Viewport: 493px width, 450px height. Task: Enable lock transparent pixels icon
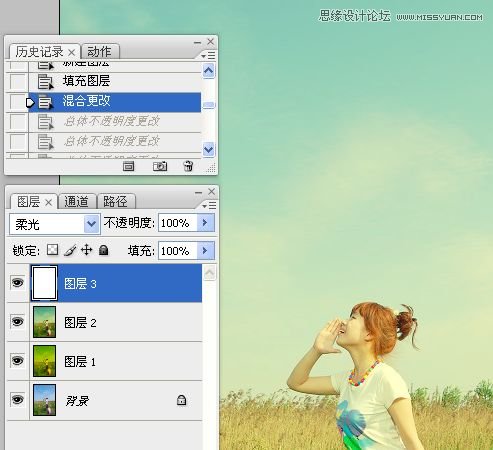click(x=53, y=250)
